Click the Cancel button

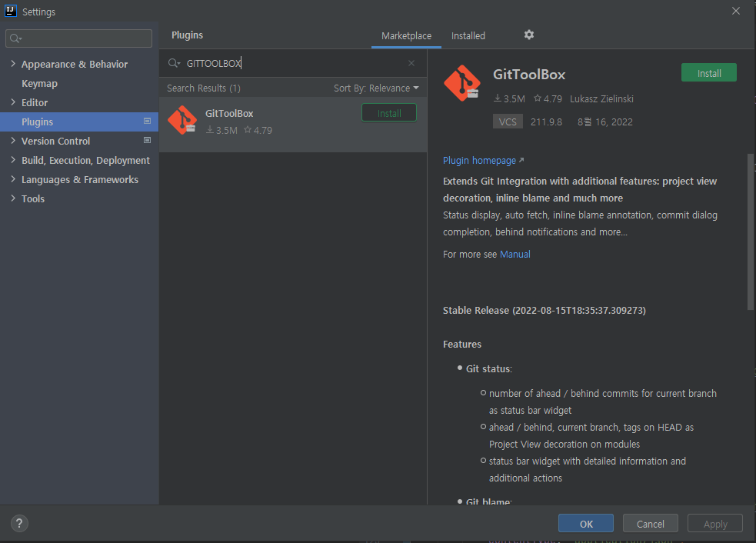(x=651, y=524)
